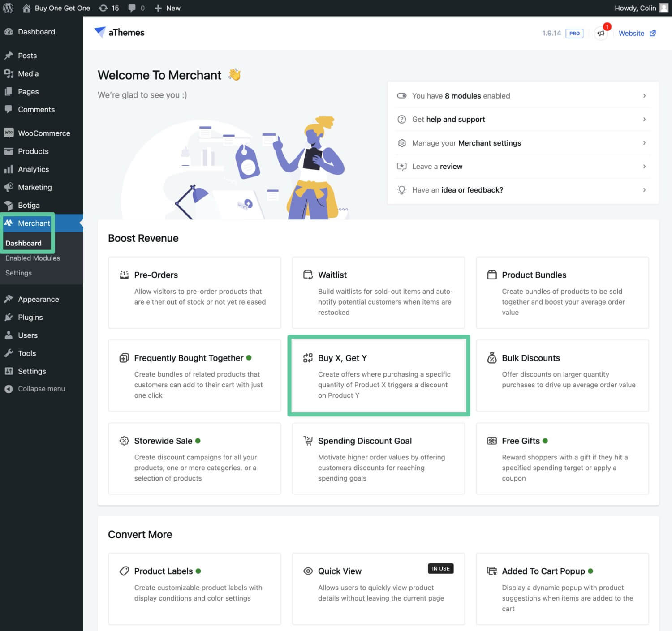Open the Waitlist module title
Viewport: 672px width, 631px height.
[332, 275]
